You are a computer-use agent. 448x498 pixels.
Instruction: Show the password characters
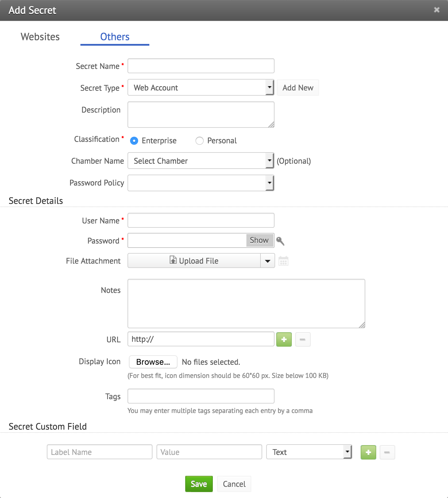[259, 240]
